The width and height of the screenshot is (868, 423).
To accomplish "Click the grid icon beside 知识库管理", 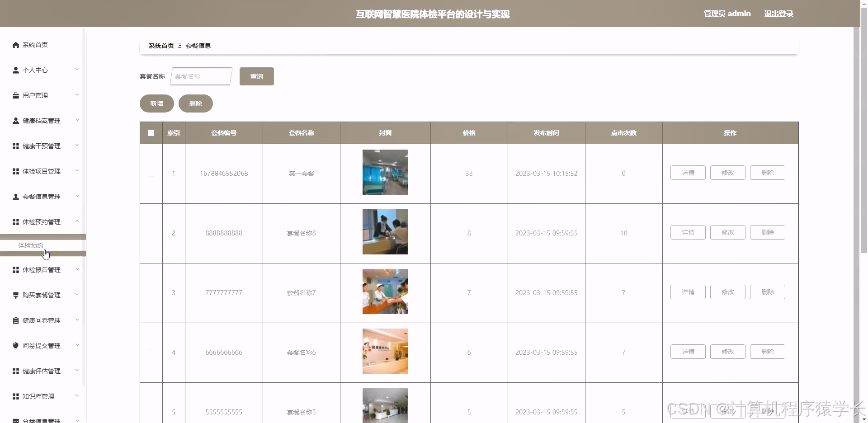I will pyautogui.click(x=16, y=396).
